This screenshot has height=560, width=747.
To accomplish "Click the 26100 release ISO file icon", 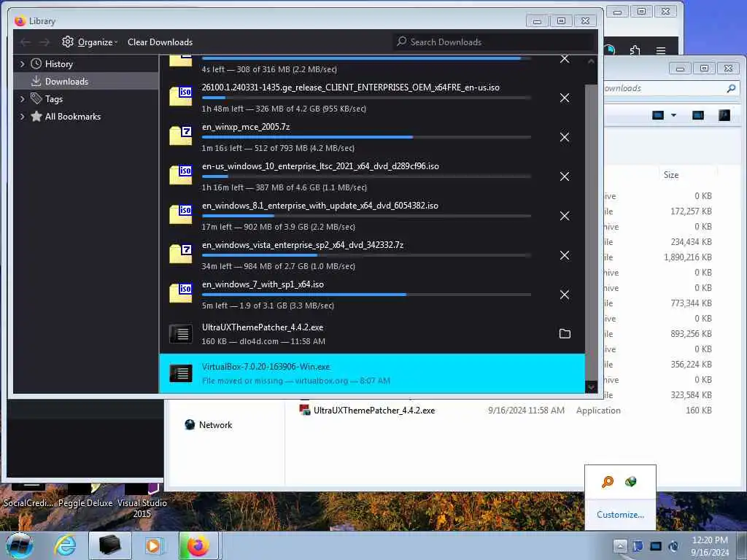I will (x=181, y=97).
